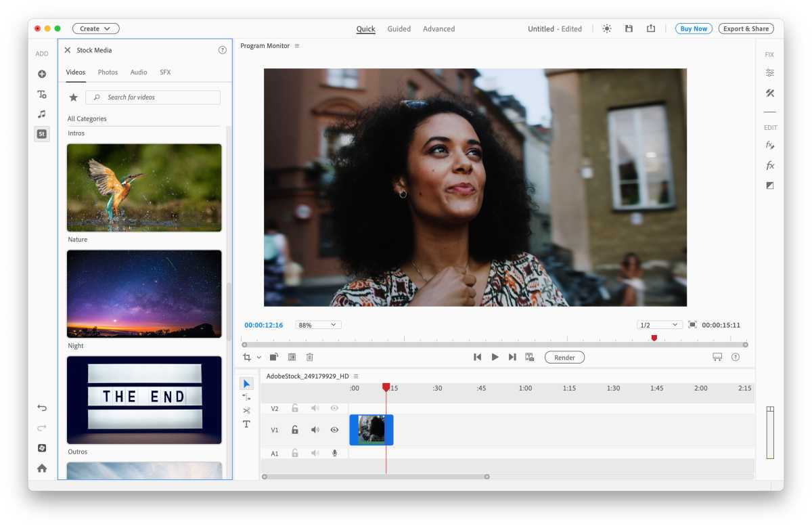Open the 1/2 playback quality dropdown
The width and height of the screenshot is (812, 528).
658,324
